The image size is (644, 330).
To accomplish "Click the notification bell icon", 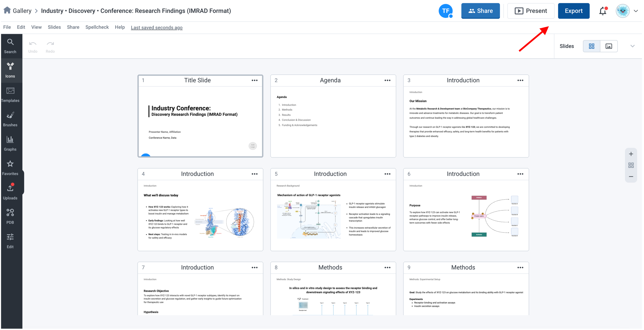I will tap(603, 11).
